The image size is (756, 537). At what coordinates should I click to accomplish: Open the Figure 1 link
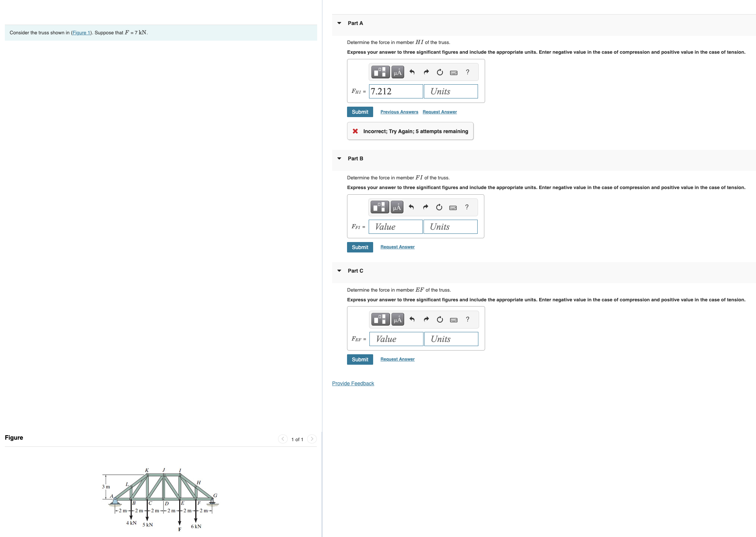[81, 32]
